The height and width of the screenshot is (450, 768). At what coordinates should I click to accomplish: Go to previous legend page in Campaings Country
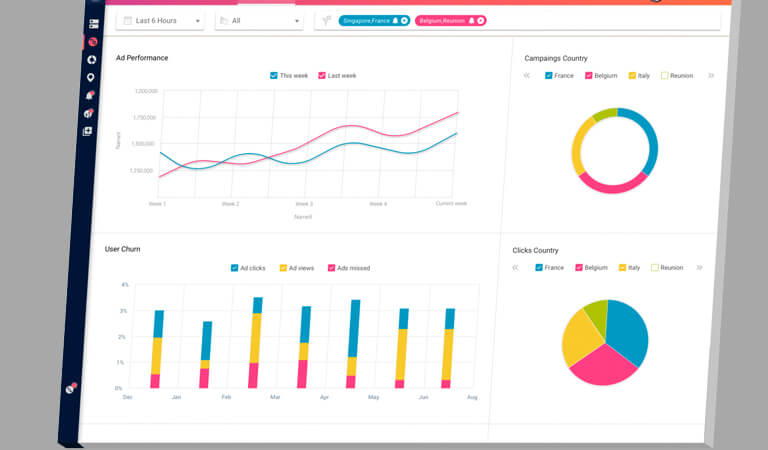(527, 75)
